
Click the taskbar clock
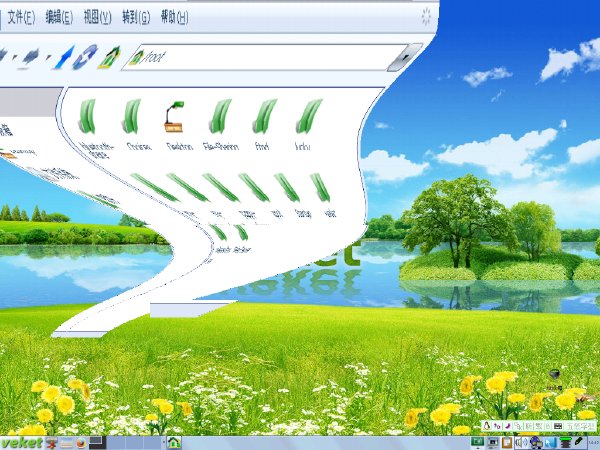(593, 443)
